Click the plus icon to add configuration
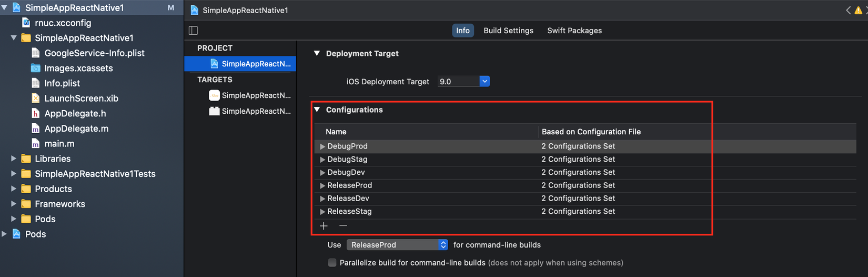The height and width of the screenshot is (277, 868). coord(324,226)
